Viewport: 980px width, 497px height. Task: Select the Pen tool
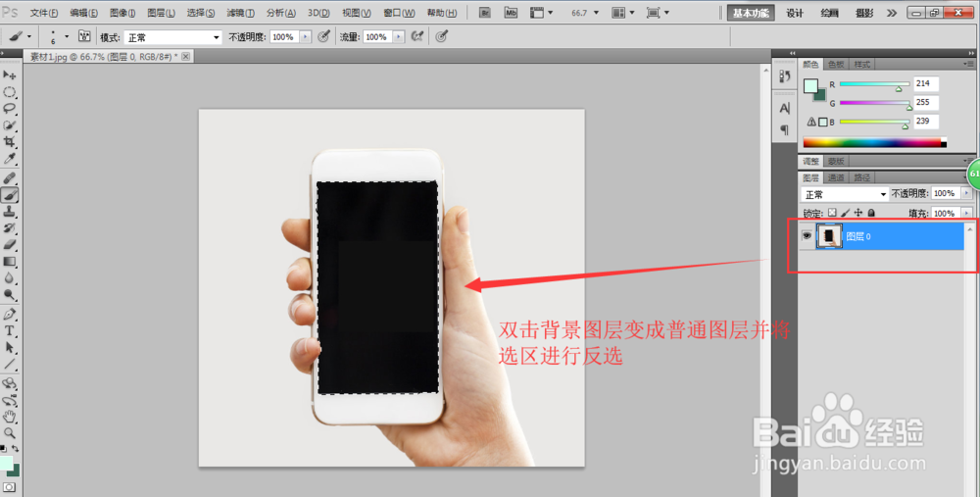(10, 315)
